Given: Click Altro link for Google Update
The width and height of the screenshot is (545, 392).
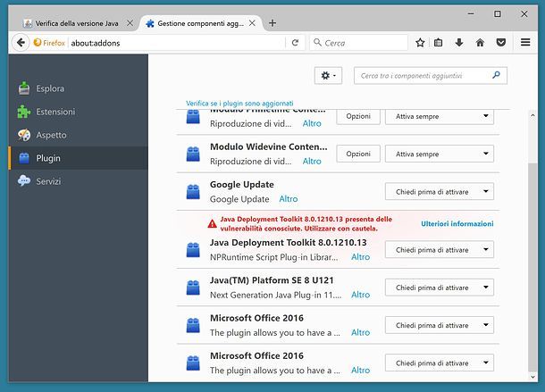Looking at the screenshot, I should (289, 199).
